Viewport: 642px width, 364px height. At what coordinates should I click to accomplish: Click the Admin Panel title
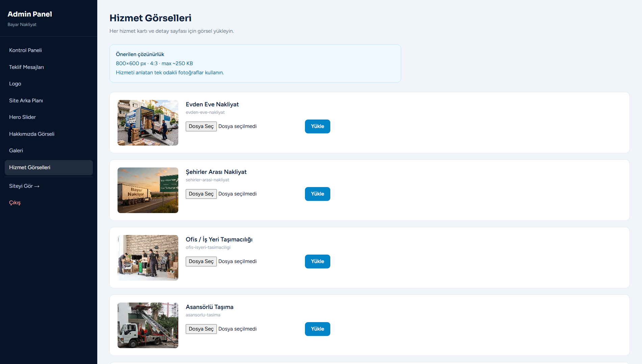(x=30, y=14)
